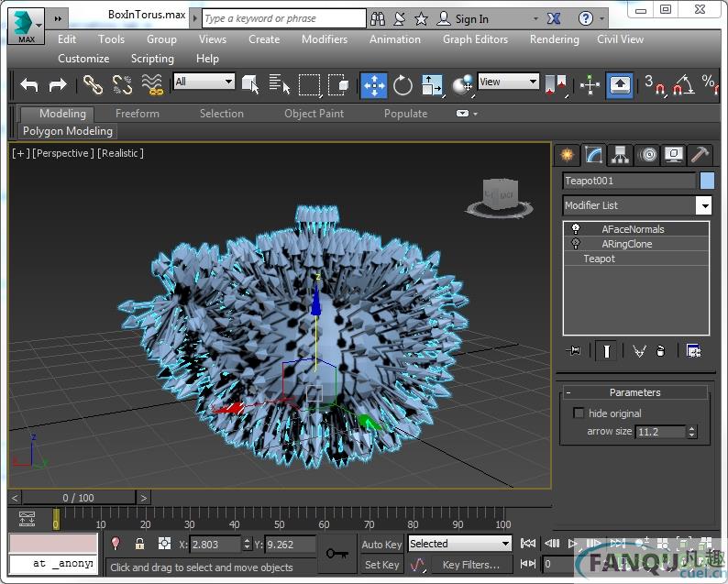Image resolution: width=728 pixels, height=584 pixels.
Task: Open the Hierarchy panel tab
Action: [621, 154]
